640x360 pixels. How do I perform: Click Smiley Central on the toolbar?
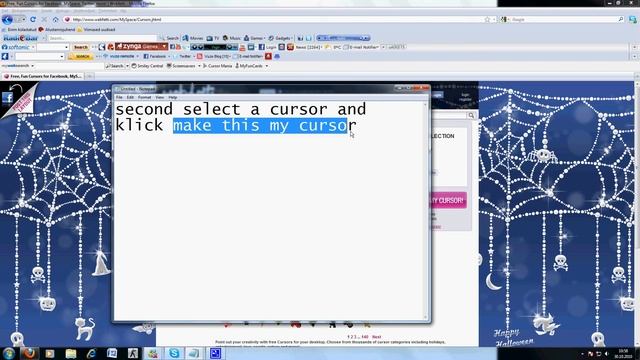(x=147, y=66)
